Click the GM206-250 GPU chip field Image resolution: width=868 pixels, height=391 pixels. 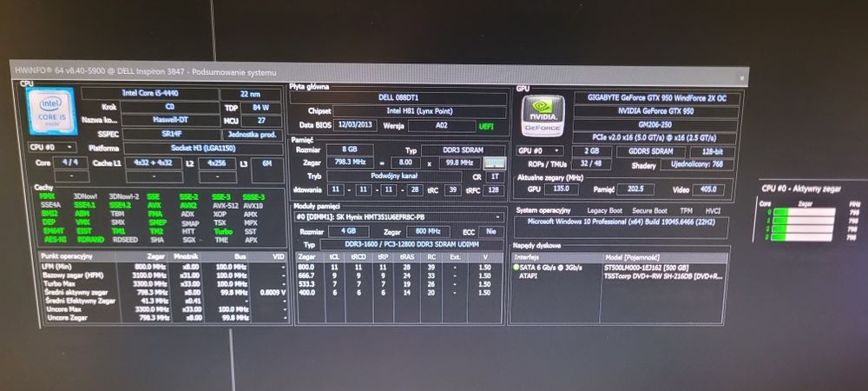coord(655,124)
